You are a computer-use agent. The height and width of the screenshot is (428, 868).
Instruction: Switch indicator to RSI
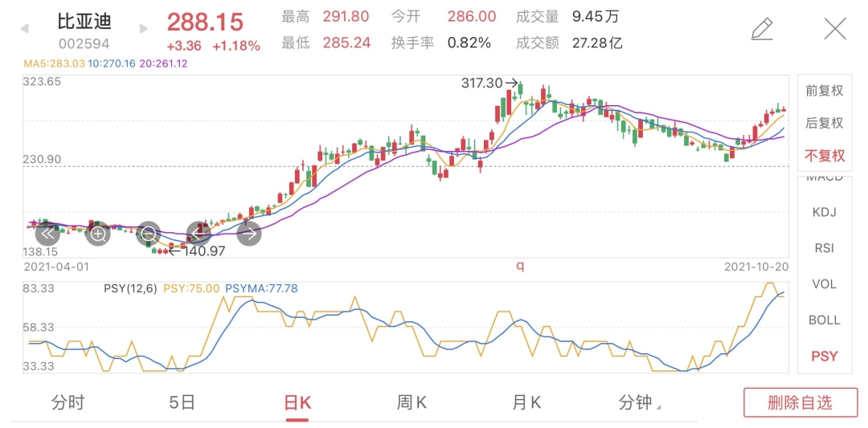click(825, 248)
